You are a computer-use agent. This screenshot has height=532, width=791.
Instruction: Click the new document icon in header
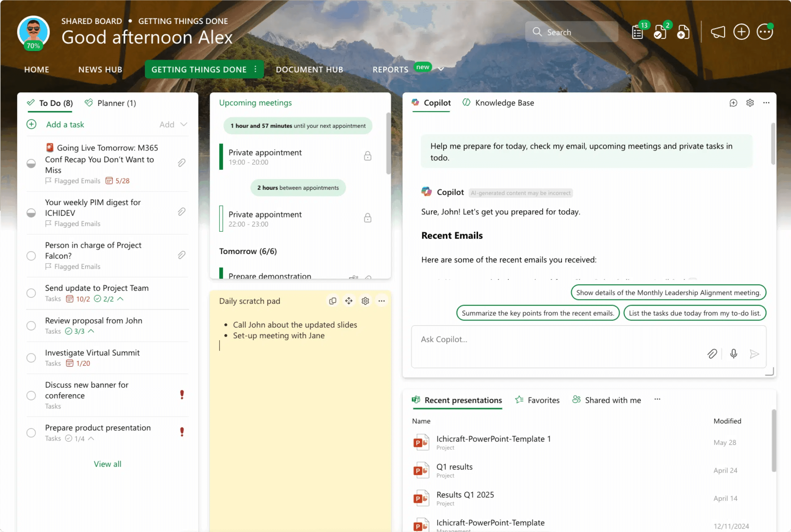683,32
